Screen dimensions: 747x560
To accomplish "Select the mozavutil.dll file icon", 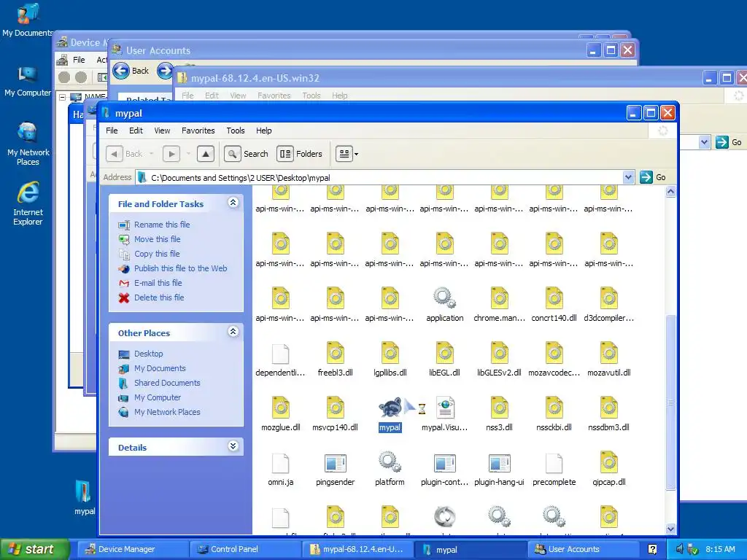I will click(609, 354).
